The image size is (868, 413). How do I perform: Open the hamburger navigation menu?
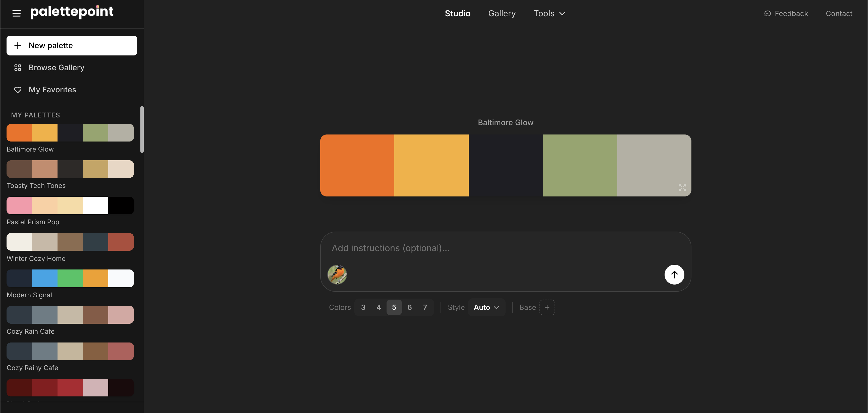(x=16, y=13)
